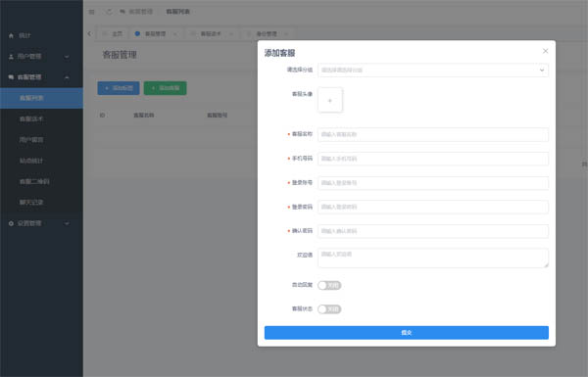Close the 添加客服 dialog with the X

[545, 51]
